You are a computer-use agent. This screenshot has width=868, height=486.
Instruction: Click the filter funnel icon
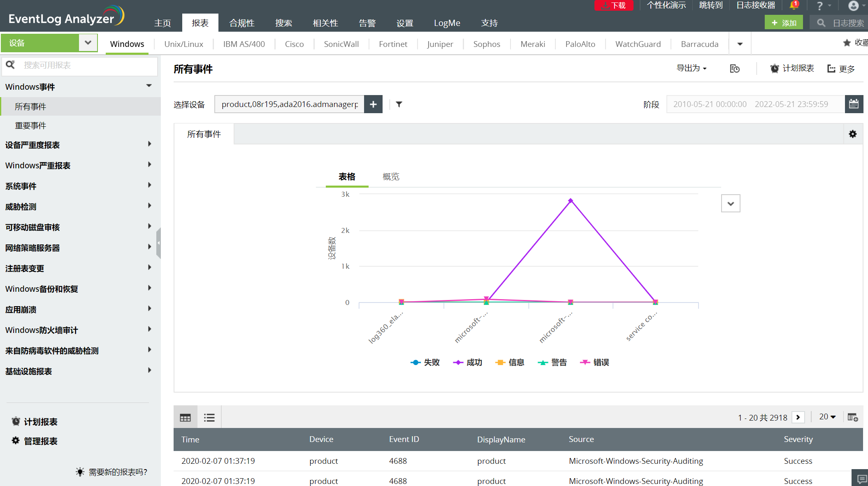pos(399,104)
